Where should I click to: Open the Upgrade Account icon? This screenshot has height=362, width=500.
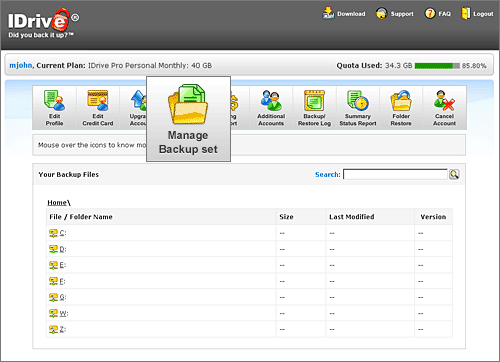tap(138, 100)
